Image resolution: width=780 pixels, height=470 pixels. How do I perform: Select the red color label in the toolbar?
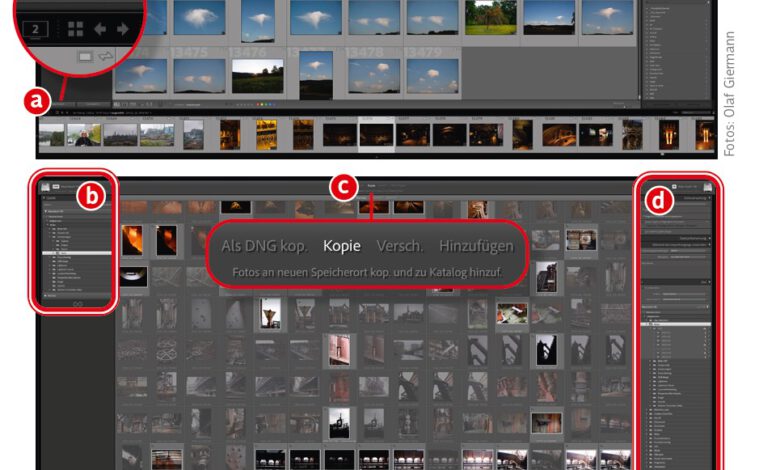[257, 104]
